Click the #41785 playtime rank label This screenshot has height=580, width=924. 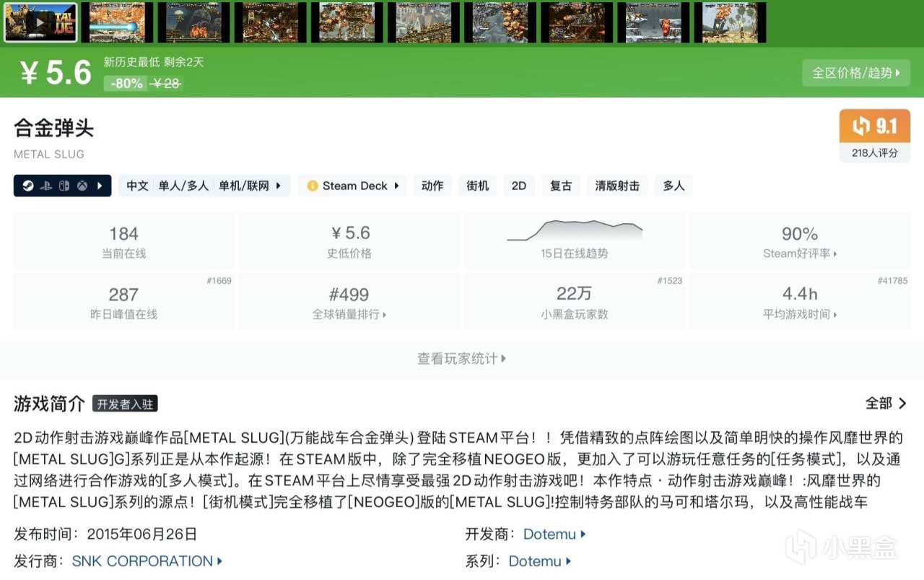[892, 281]
